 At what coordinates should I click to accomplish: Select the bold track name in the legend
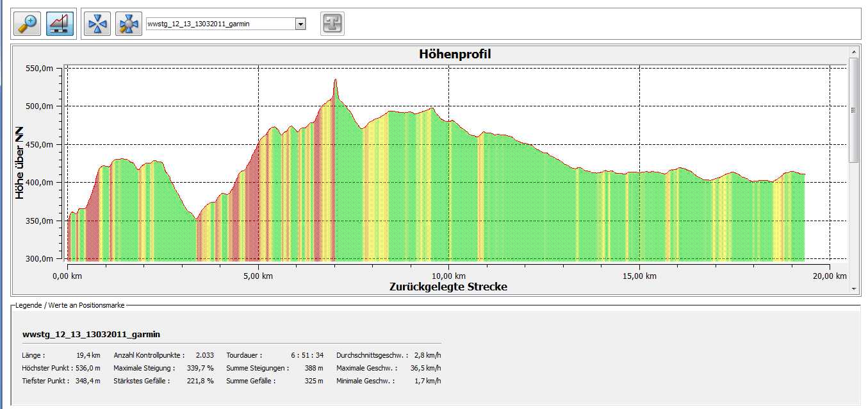tap(91, 334)
